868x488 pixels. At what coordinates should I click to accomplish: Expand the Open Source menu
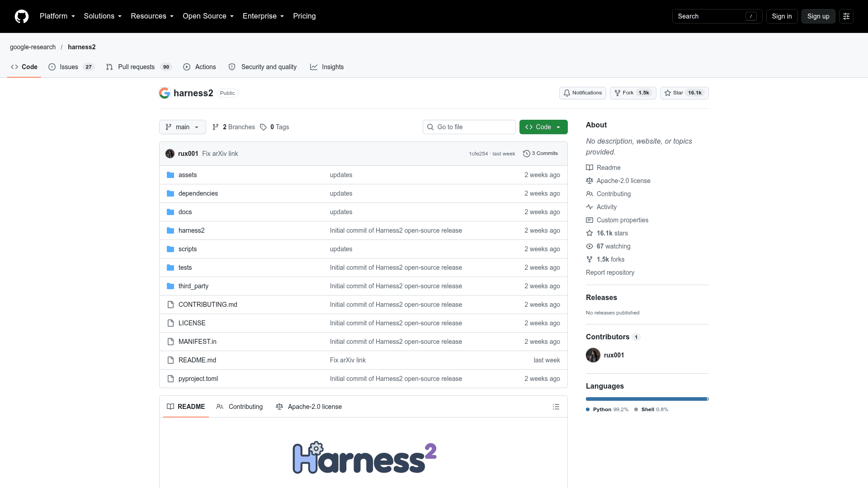(x=208, y=16)
